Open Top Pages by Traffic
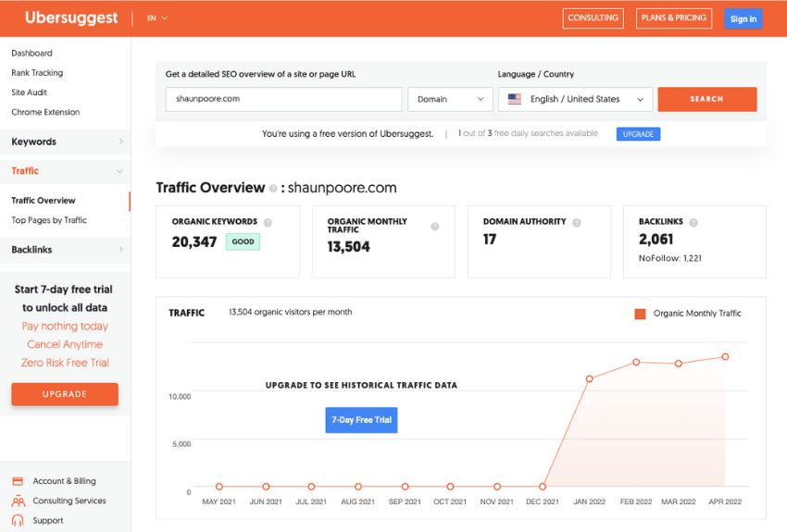The image size is (787, 532). point(49,220)
